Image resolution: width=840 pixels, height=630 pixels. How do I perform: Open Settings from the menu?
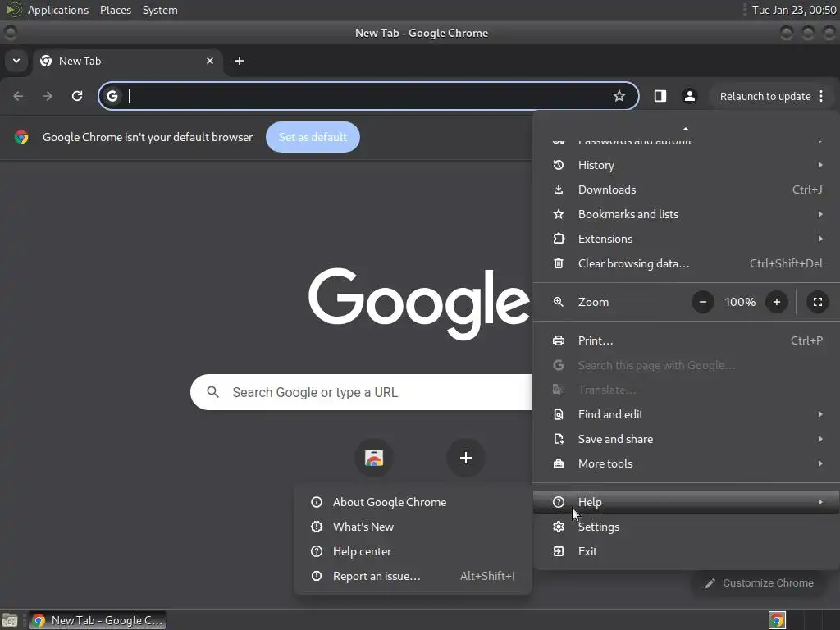point(686,527)
